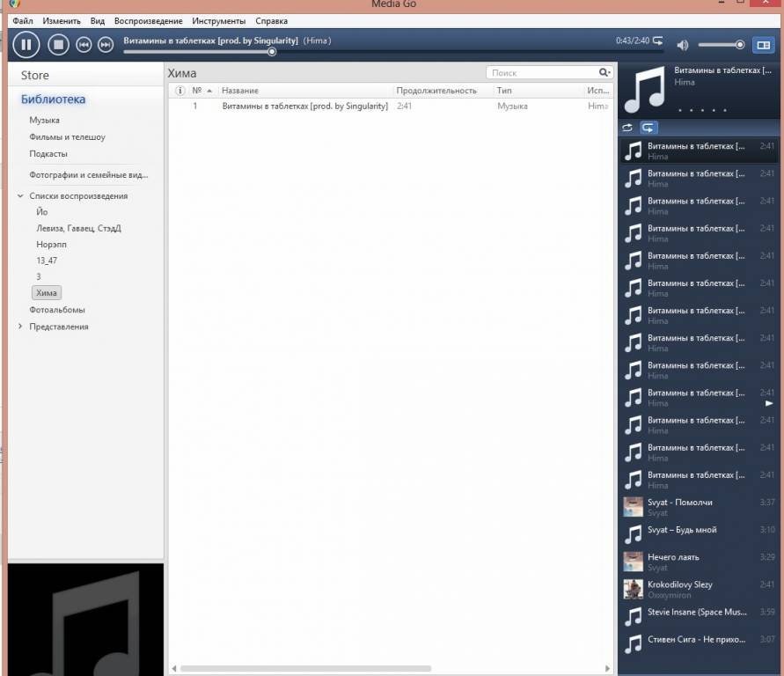Sort by the Исп... column
Viewport: 784px width, 676px height.
click(x=598, y=91)
